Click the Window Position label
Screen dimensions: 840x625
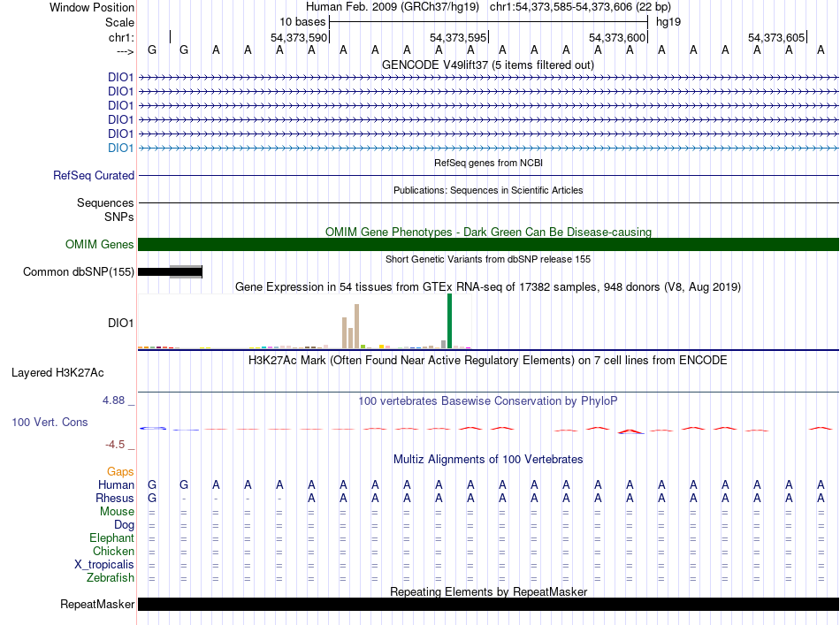[x=92, y=7]
